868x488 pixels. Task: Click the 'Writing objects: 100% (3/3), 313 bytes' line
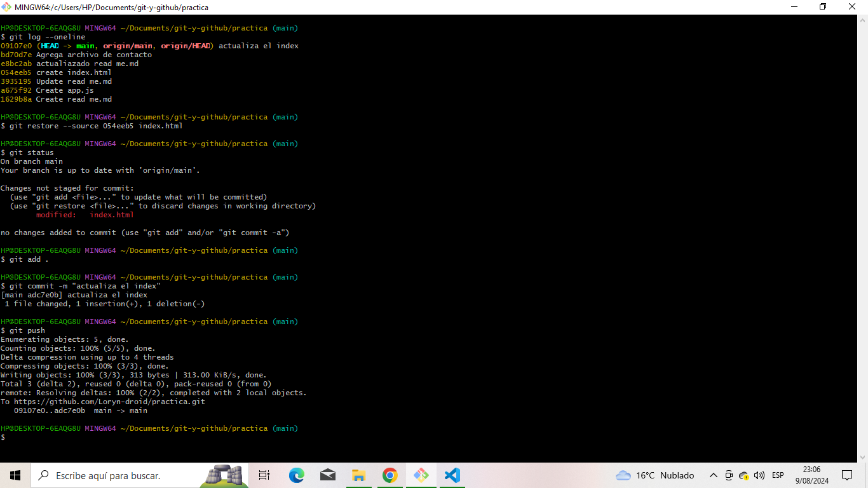point(133,375)
